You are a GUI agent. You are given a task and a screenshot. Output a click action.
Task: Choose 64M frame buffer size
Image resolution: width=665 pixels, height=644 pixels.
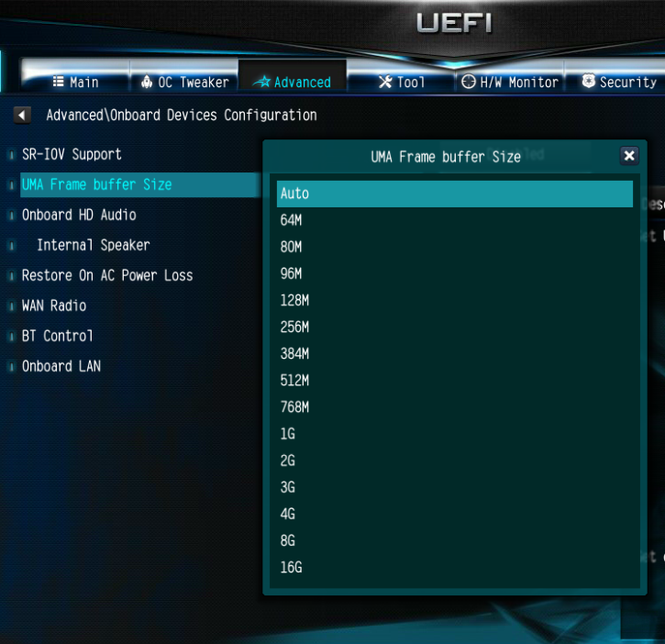[x=455, y=220]
